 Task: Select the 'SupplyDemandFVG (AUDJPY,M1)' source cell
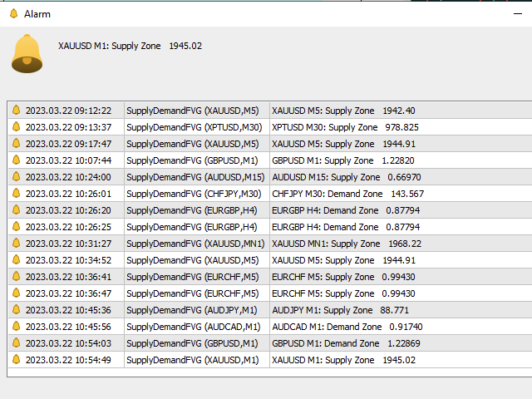point(192,310)
